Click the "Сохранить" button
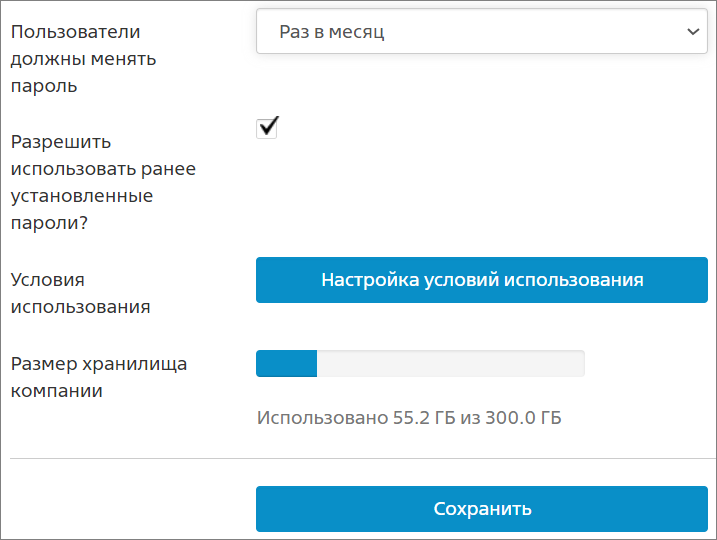 [482, 509]
